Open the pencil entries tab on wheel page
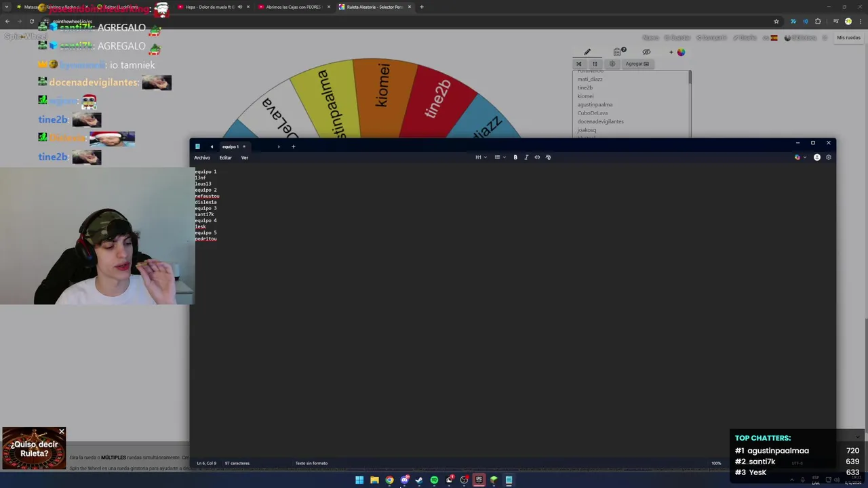868x488 pixels. coord(587,52)
